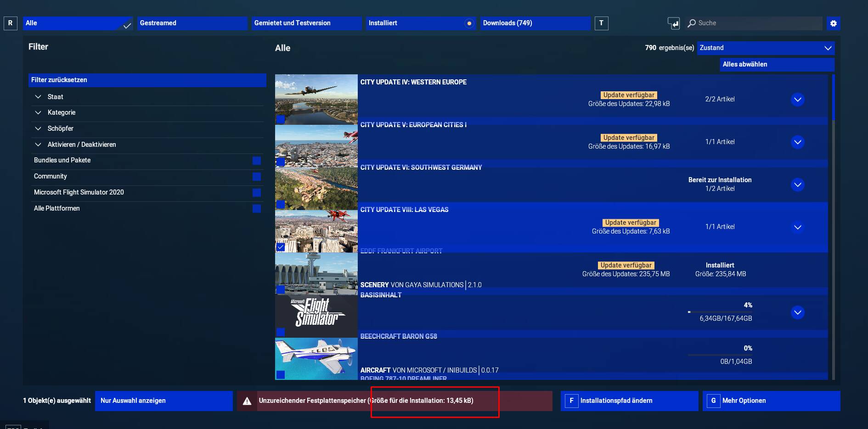Viewport: 868px width, 429px height.
Task: Open the Downloads (749) tab
Action: pos(535,23)
